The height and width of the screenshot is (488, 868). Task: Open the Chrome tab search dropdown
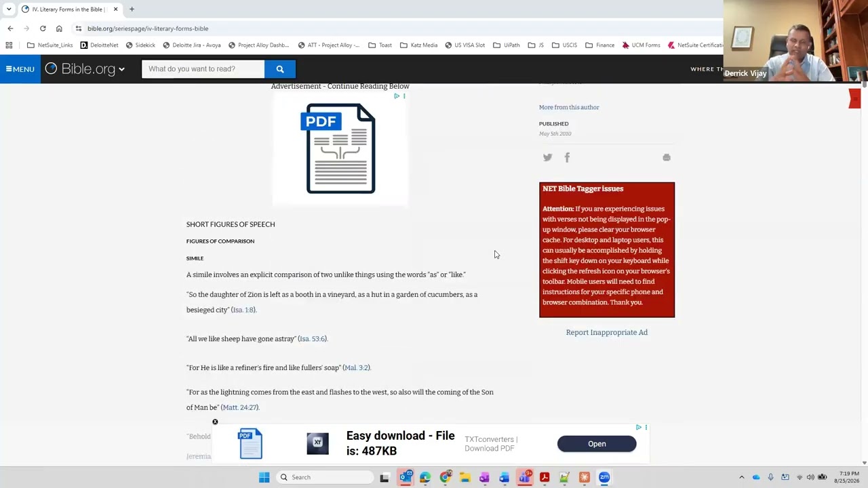coord(9,9)
